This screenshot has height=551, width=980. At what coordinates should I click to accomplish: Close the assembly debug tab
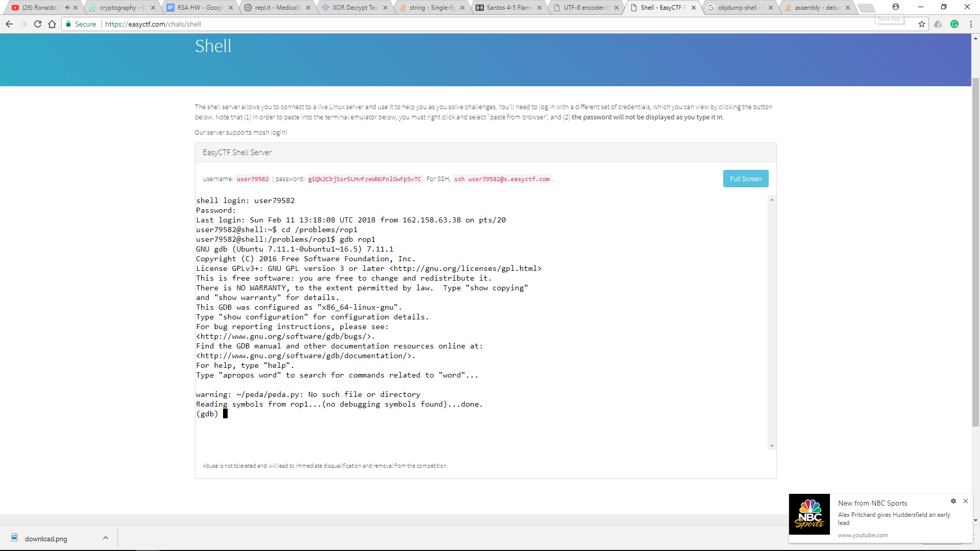848,8
